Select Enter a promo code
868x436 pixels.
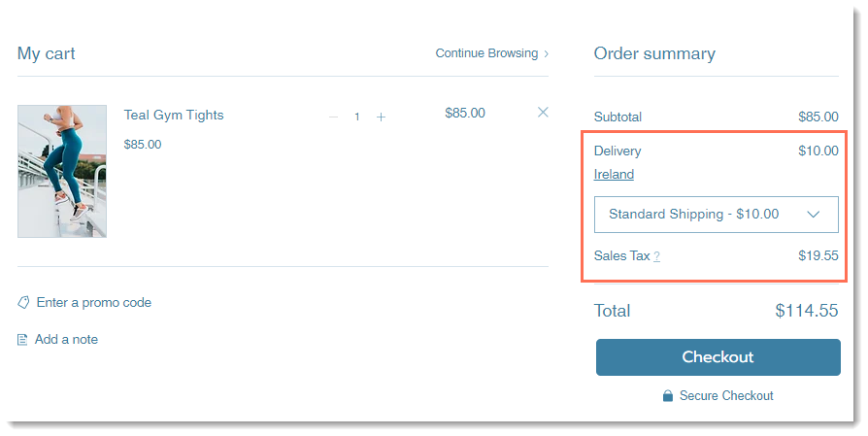(94, 303)
